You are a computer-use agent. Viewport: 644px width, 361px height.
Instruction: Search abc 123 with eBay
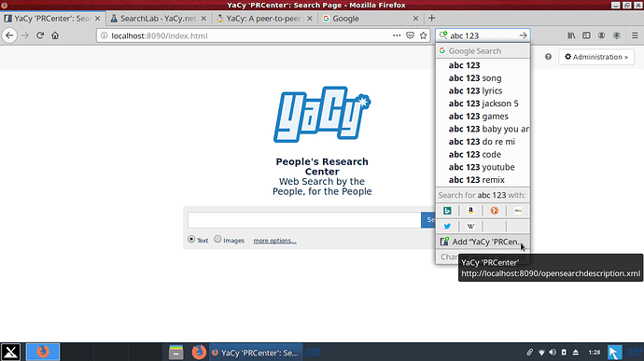tap(518, 211)
